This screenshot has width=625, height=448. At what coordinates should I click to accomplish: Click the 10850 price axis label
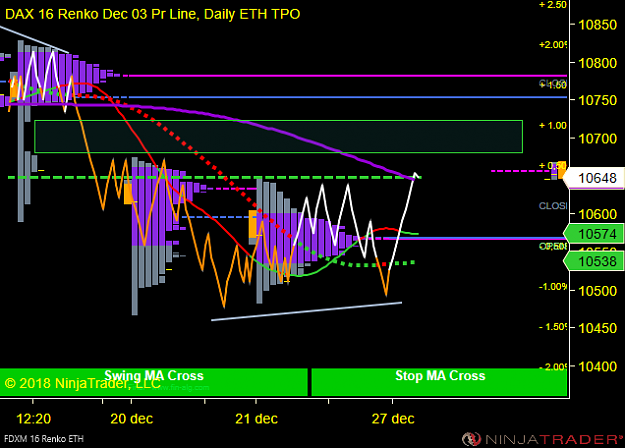pos(597,25)
